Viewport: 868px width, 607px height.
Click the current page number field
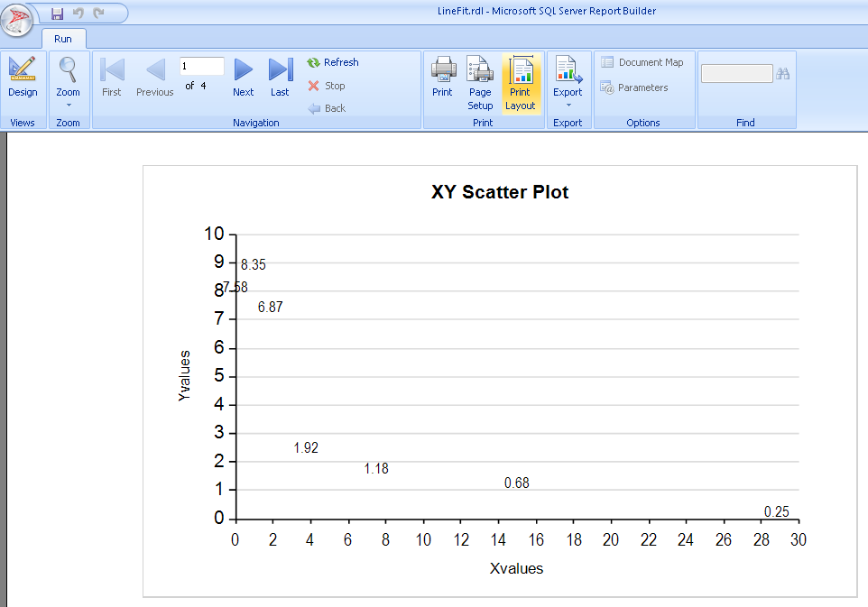201,67
